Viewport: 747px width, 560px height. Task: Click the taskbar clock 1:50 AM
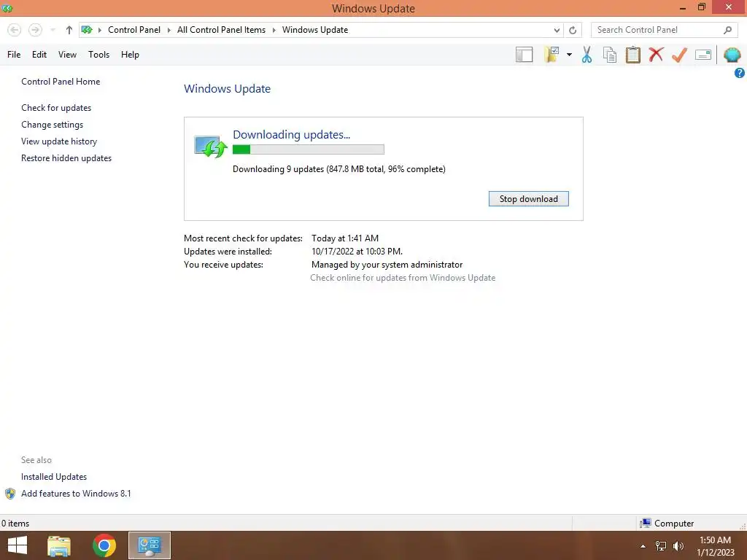tap(715, 540)
